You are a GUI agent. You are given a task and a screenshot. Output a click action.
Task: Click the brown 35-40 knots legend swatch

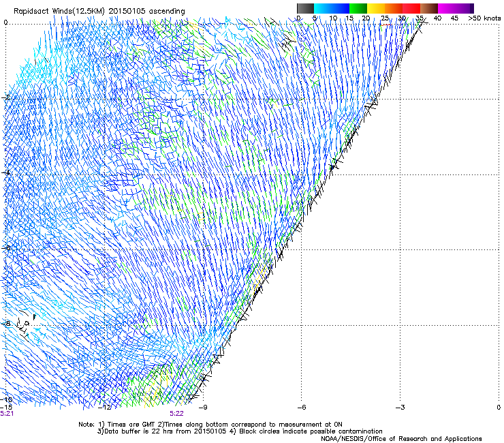point(429,8)
